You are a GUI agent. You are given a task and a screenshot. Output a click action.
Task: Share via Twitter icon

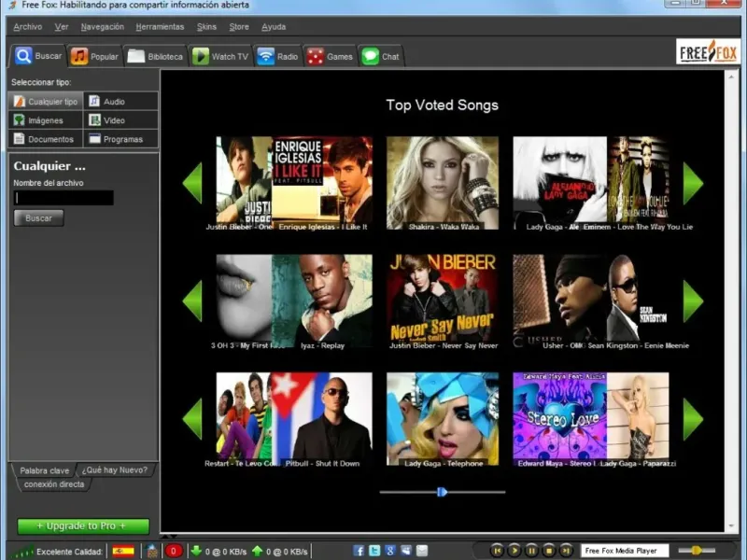pos(374,551)
